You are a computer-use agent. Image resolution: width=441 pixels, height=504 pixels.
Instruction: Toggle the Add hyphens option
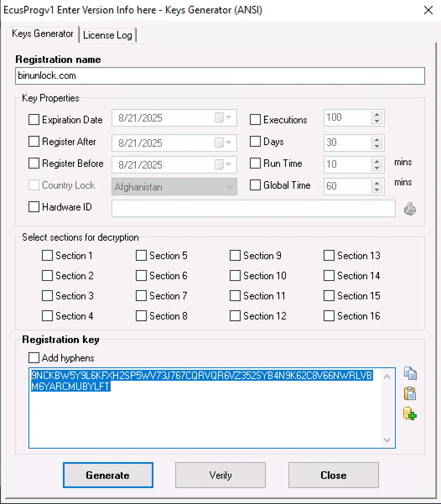(x=34, y=358)
